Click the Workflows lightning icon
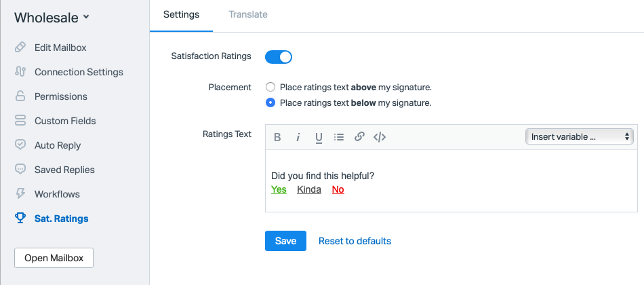 tap(20, 194)
